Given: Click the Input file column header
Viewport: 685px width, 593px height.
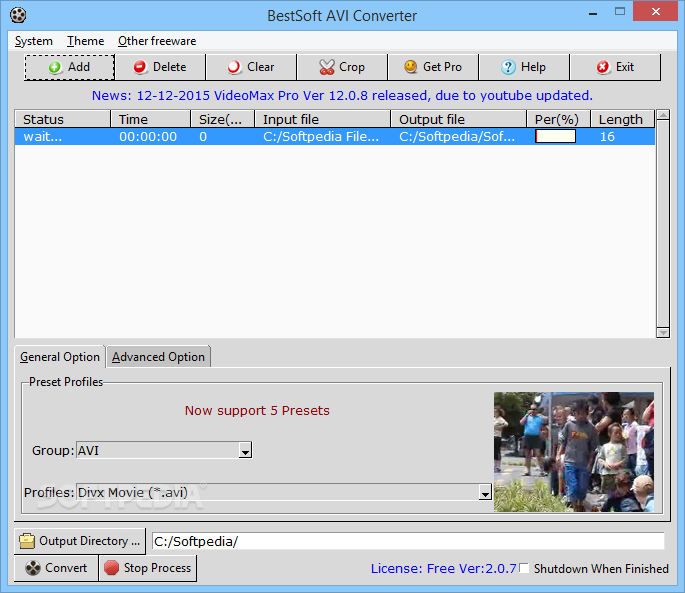Looking at the screenshot, I should [x=322, y=119].
